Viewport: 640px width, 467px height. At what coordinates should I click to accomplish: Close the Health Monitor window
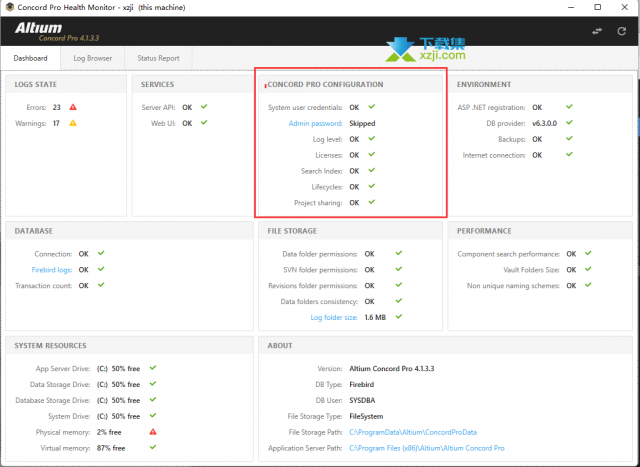coord(624,7)
